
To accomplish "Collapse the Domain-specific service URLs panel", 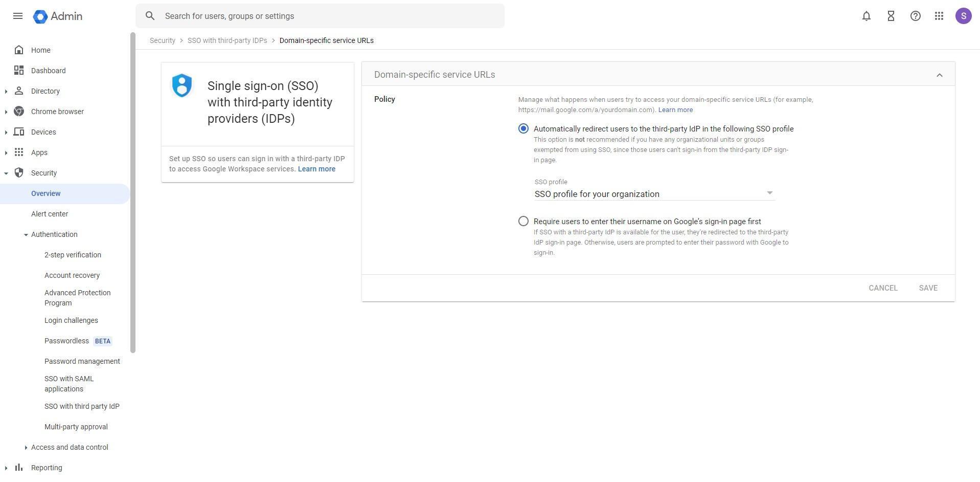I will click(940, 75).
